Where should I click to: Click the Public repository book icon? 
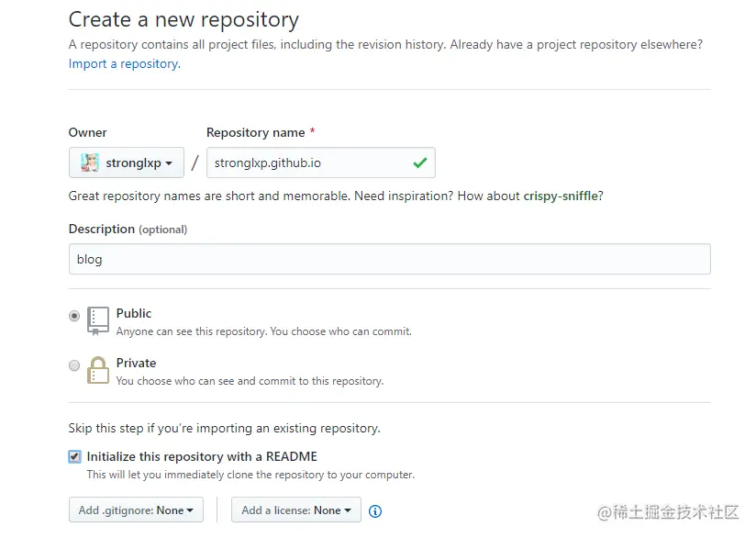(x=98, y=320)
